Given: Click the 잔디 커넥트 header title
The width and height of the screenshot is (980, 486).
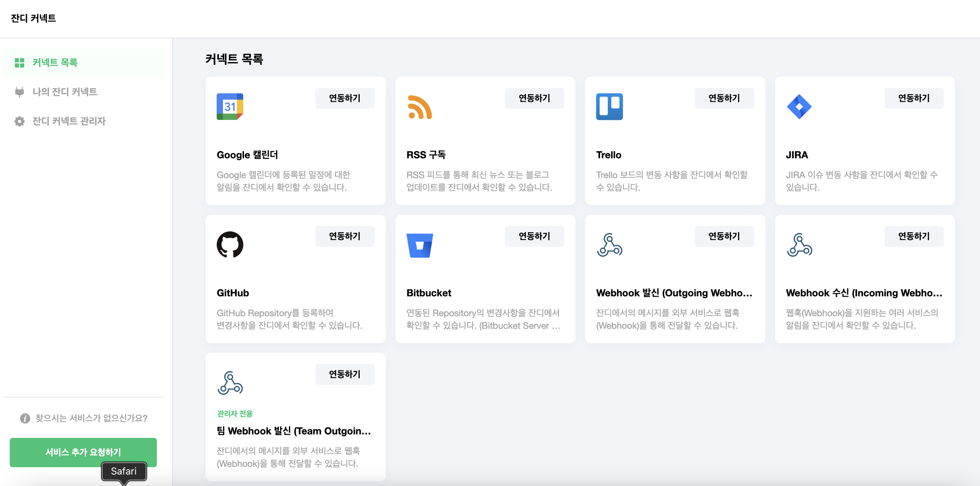Looking at the screenshot, I should tap(33, 18).
